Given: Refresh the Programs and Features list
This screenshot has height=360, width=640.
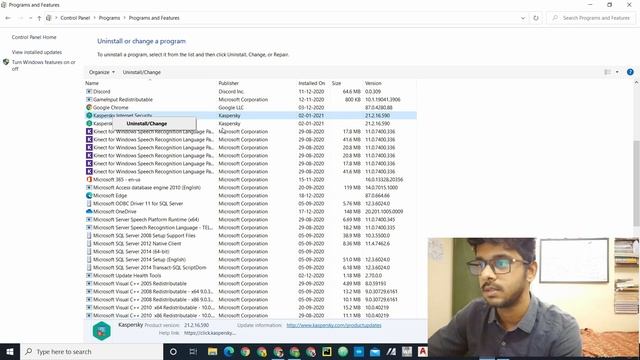Looking at the screenshot, I should pos(536,18).
